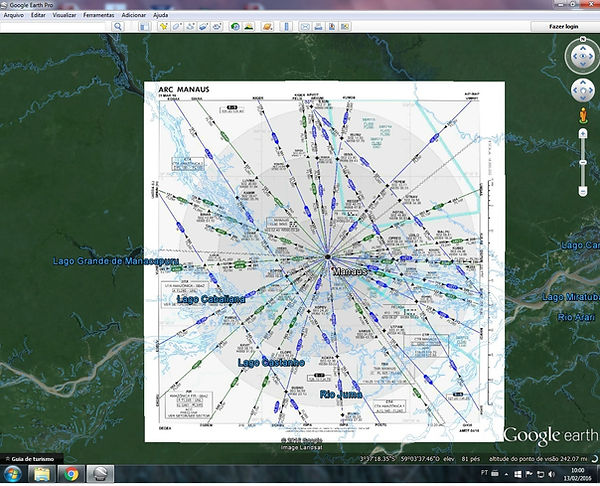600x486 pixels.
Task: Click the Record a Tour icon
Action: coord(217,26)
